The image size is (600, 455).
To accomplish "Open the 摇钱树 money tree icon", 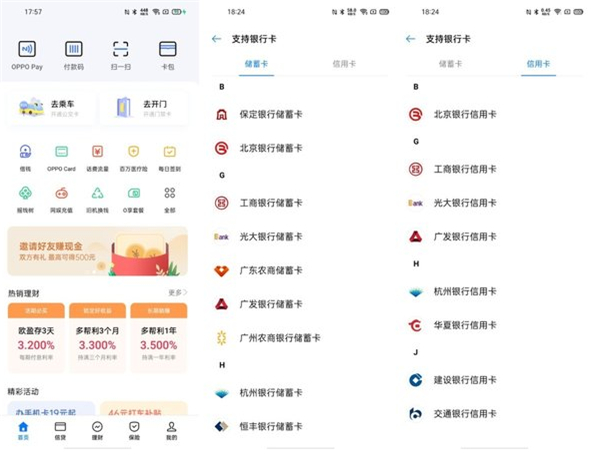I will 25,193.
